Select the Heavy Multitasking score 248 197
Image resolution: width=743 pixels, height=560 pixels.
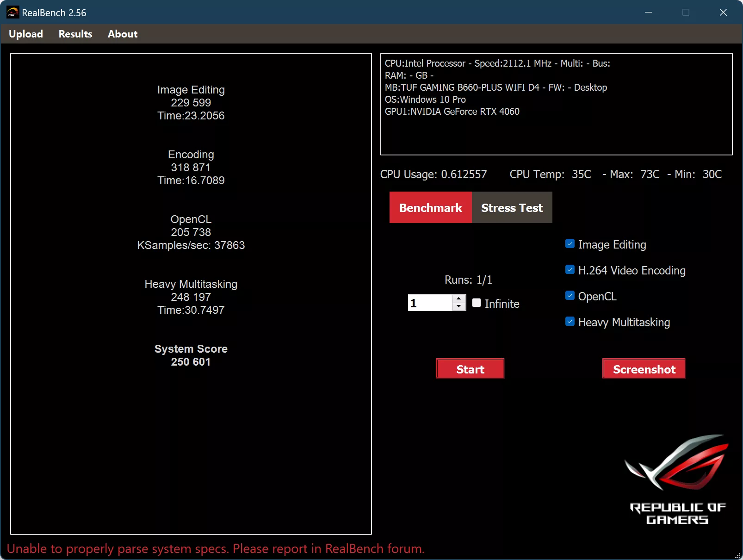tap(191, 297)
